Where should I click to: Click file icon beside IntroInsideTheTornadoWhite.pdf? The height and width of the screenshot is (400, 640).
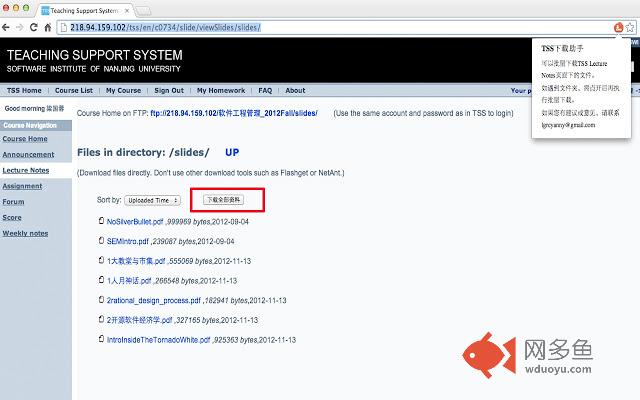pyautogui.click(x=101, y=339)
